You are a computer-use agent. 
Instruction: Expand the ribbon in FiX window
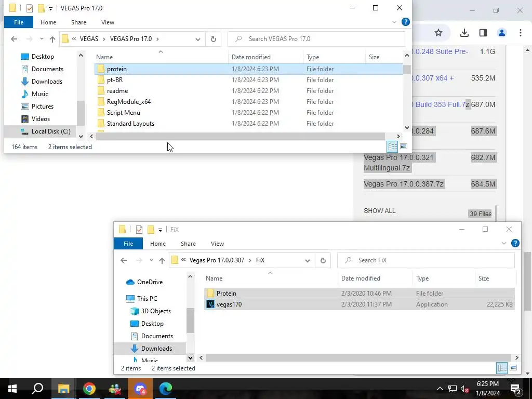[x=504, y=243]
